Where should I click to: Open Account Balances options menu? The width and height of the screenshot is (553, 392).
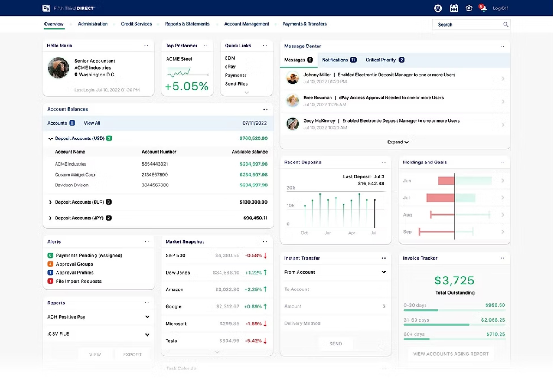click(x=265, y=110)
